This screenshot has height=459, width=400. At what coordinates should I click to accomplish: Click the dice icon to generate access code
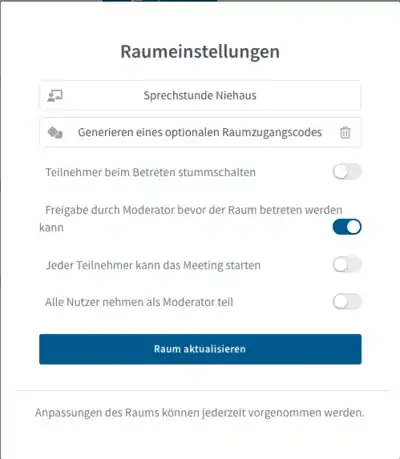(55, 133)
